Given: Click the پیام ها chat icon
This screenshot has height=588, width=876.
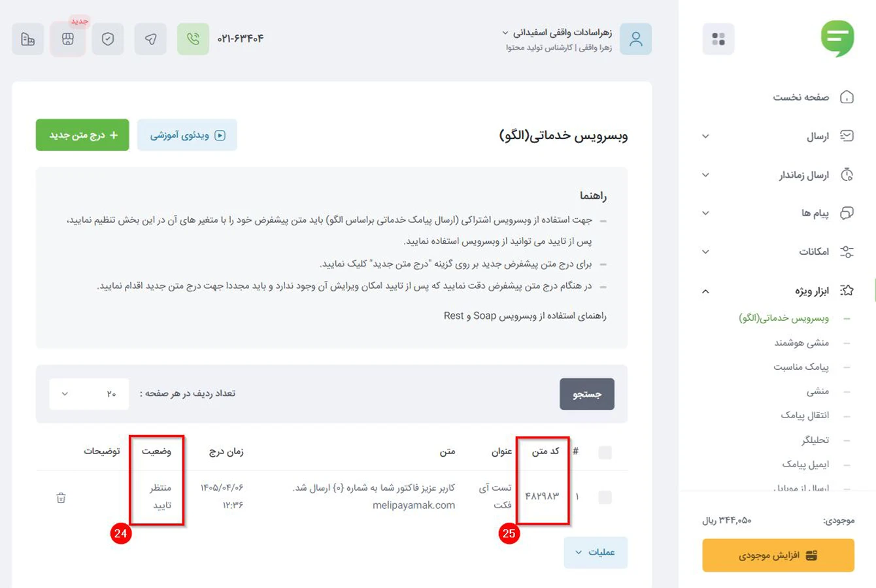Looking at the screenshot, I should click(x=847, y=213).
